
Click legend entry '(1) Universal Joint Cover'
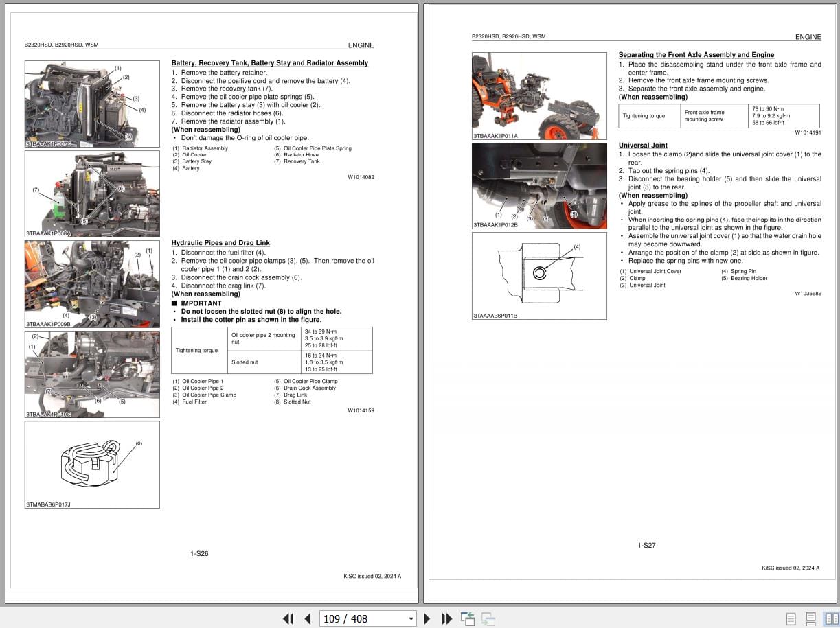click(650, 272)
